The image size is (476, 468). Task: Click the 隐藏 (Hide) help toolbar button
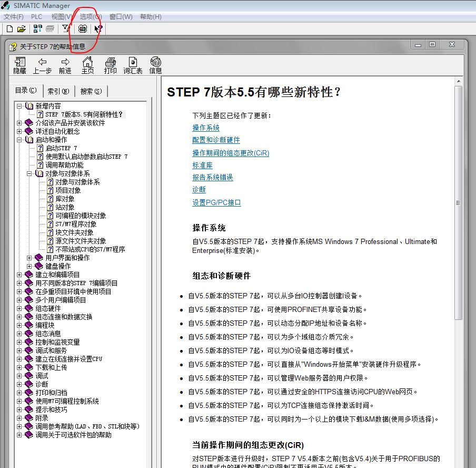(19, 65)
